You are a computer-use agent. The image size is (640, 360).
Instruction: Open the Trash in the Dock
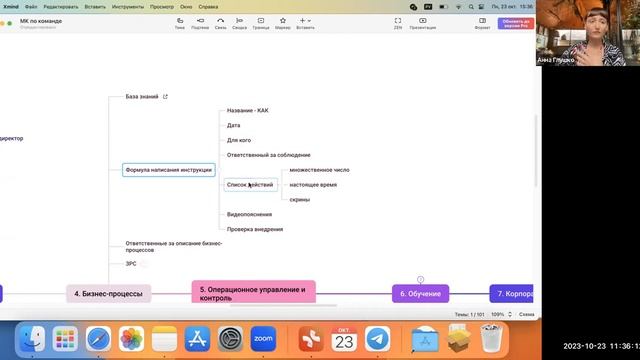tap(491, 339)
